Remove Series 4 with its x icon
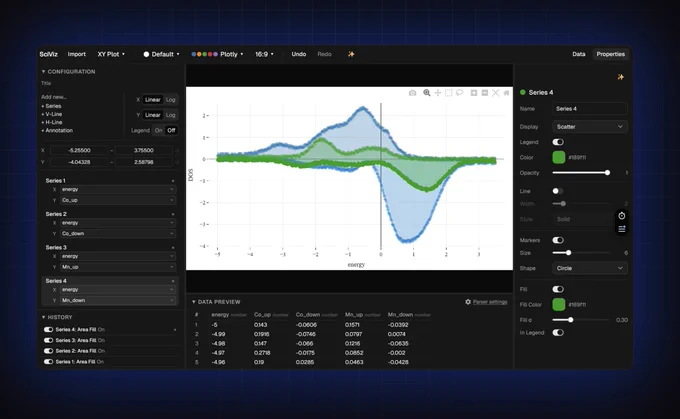The width and height of the screenshot is (680, 419). 173,281
